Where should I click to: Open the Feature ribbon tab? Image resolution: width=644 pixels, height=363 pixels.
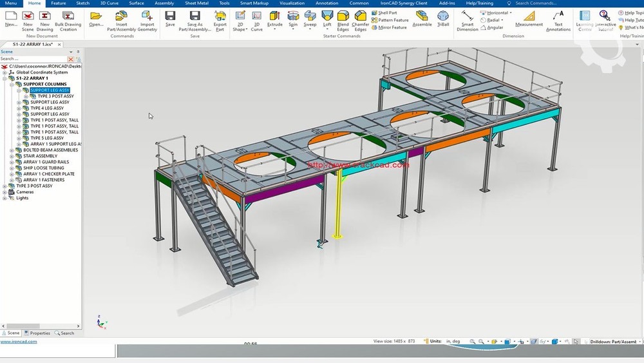tap(59, 3)
